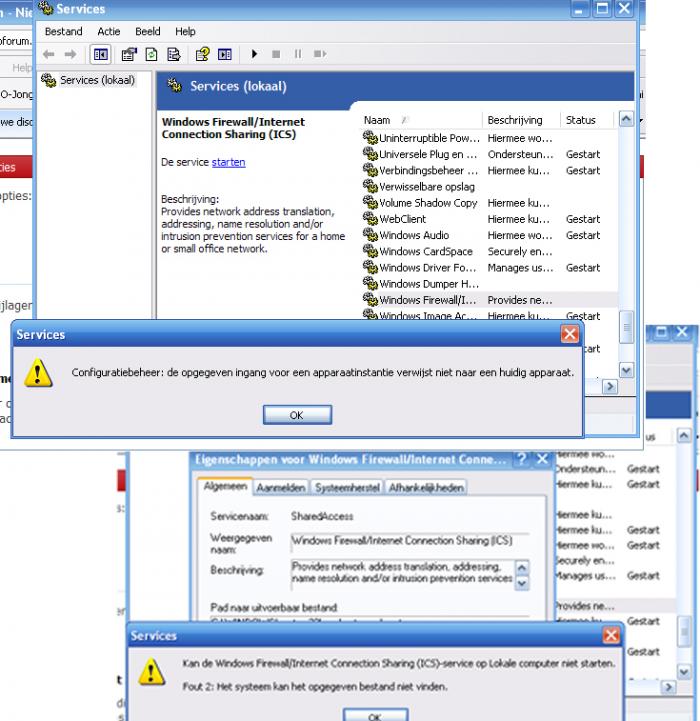700x721 pixels.
Task: Click the Weergegeven naam text field
Action: [x=410, y=541]
